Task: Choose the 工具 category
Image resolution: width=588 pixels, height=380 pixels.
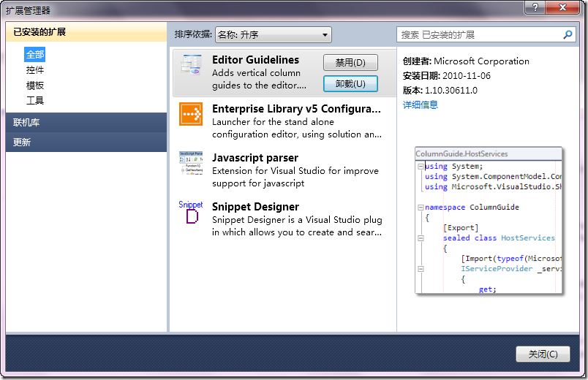Action: [35, 101]
